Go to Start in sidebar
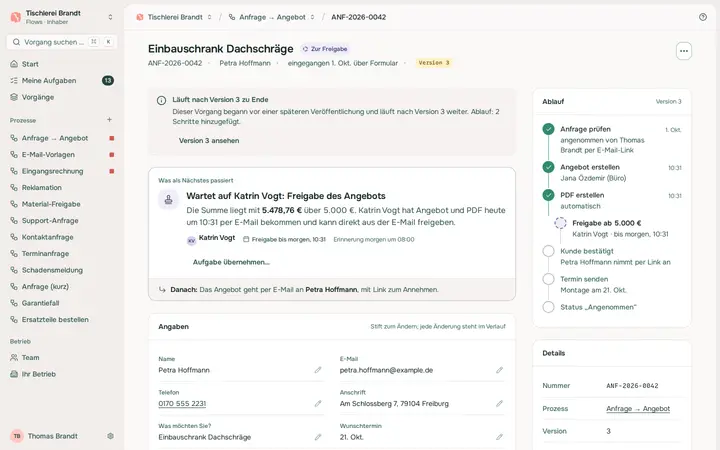The image size is (720, 450). (62, 64)
